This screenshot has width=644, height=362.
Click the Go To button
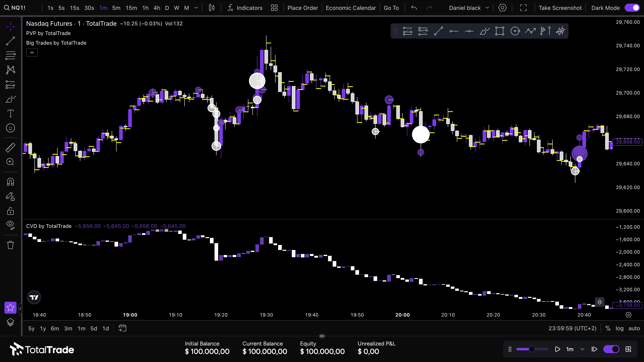click(391, 8)
